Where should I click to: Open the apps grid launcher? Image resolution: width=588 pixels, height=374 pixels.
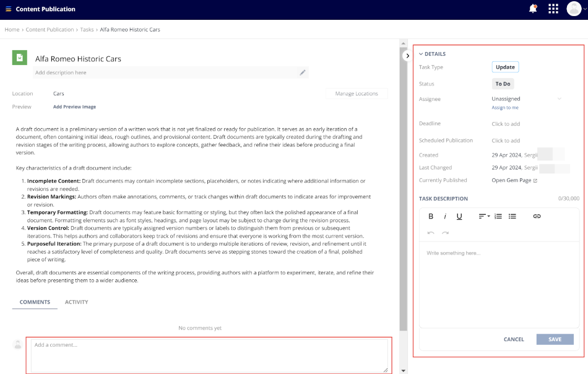click(x=553, y=9)
